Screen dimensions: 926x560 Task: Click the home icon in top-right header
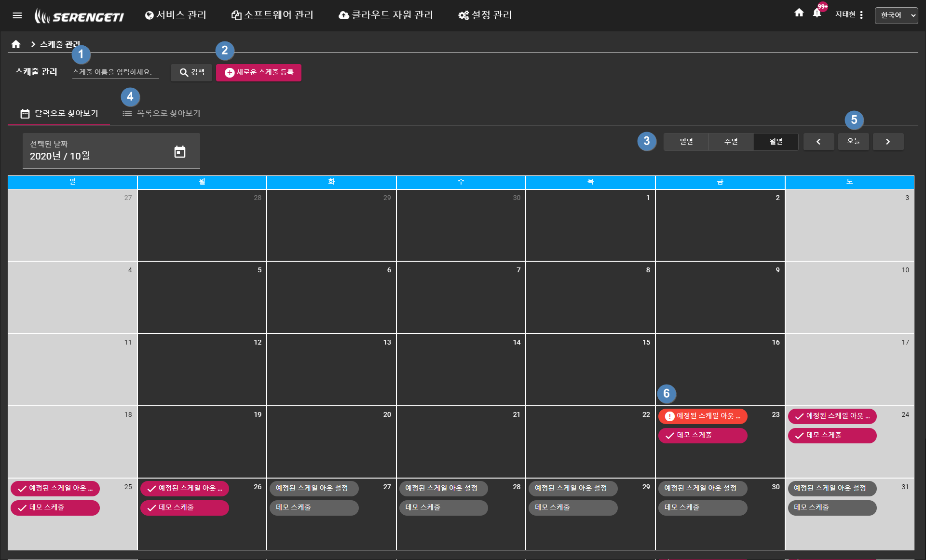pos(799,13)
